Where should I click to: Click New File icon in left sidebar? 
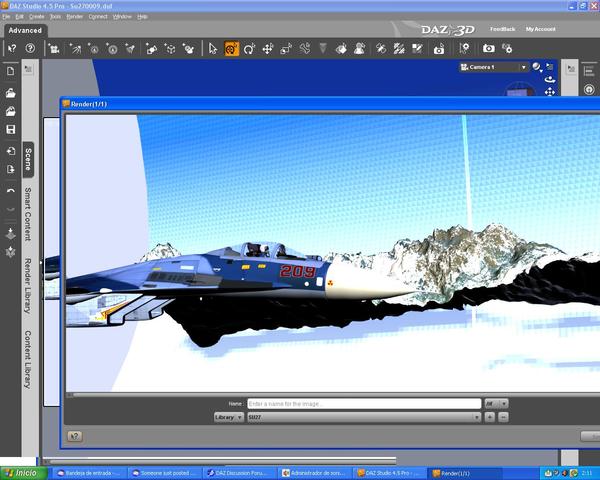point(10,71)
